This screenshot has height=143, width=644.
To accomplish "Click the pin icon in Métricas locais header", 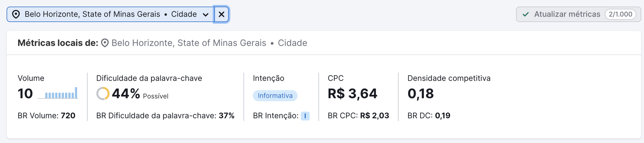I will click(105, 43).
